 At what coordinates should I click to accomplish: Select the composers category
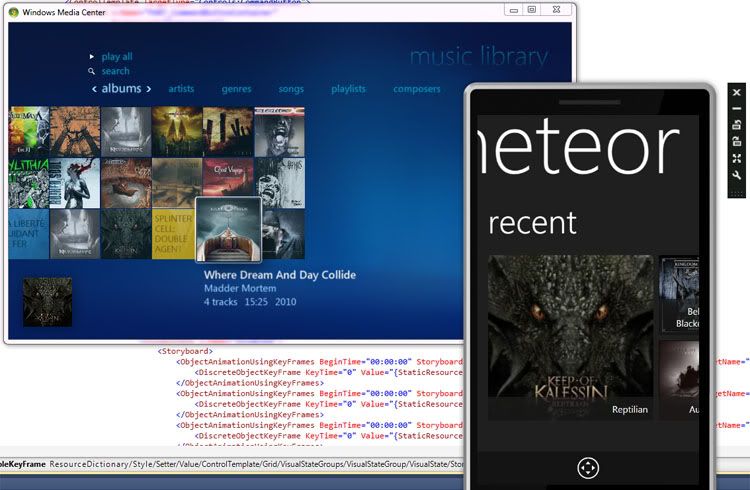pyautogui.click(x=416, y=89)
